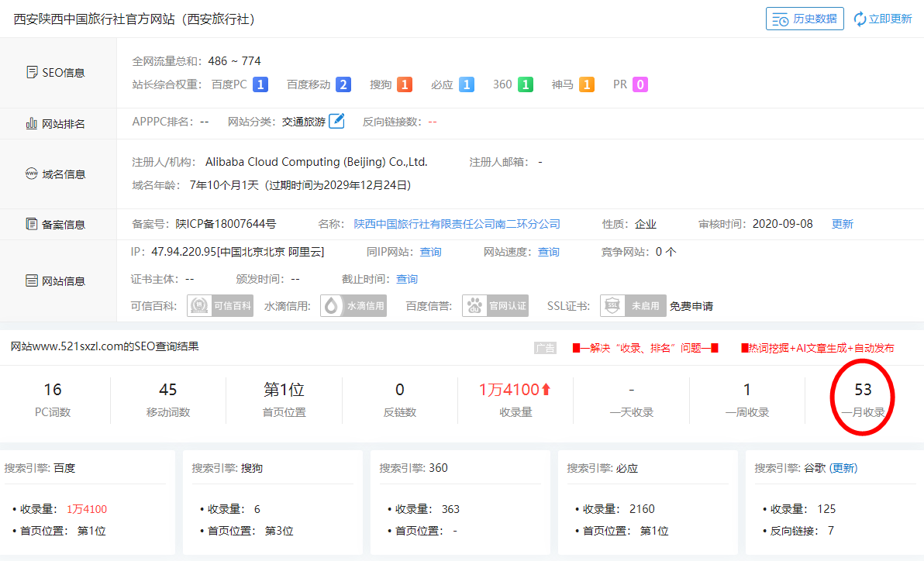Edit the 网站分类 category with pencil icon

336,121
